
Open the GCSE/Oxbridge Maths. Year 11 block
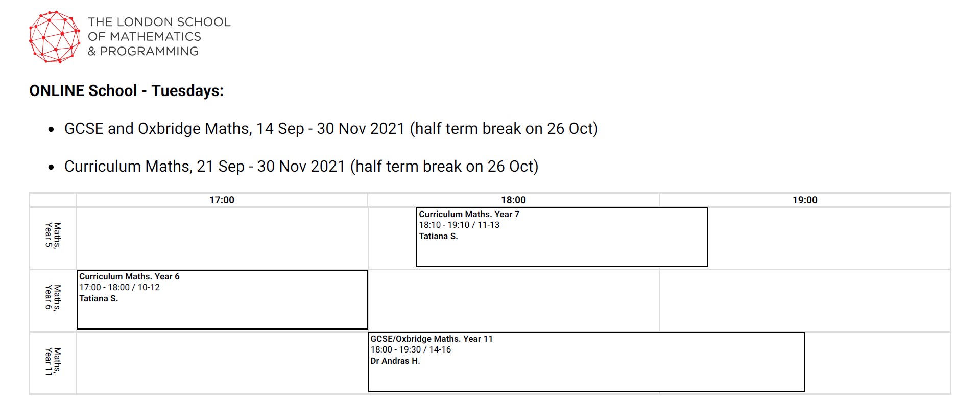(586, 362)
